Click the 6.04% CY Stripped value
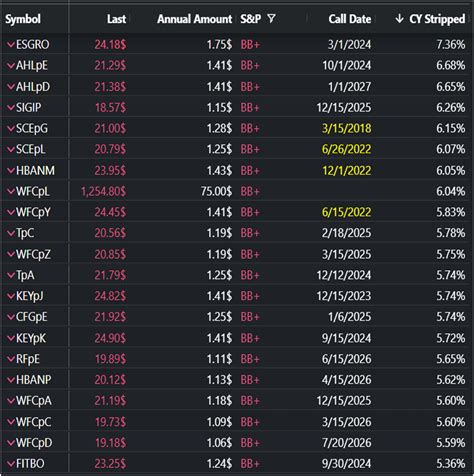 (x=451, y=191)
